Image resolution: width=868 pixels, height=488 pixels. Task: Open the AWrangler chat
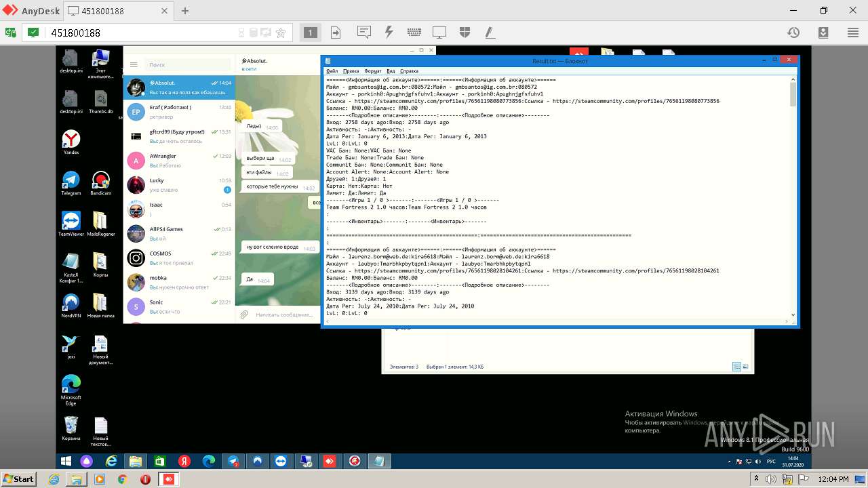point(179,161)
